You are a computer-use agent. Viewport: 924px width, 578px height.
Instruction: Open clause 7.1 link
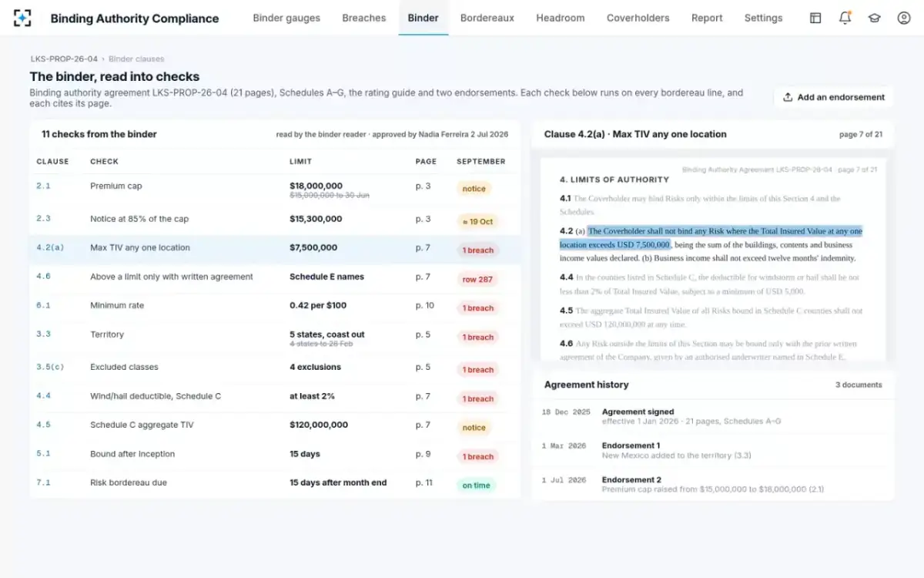tap(43, 483)
